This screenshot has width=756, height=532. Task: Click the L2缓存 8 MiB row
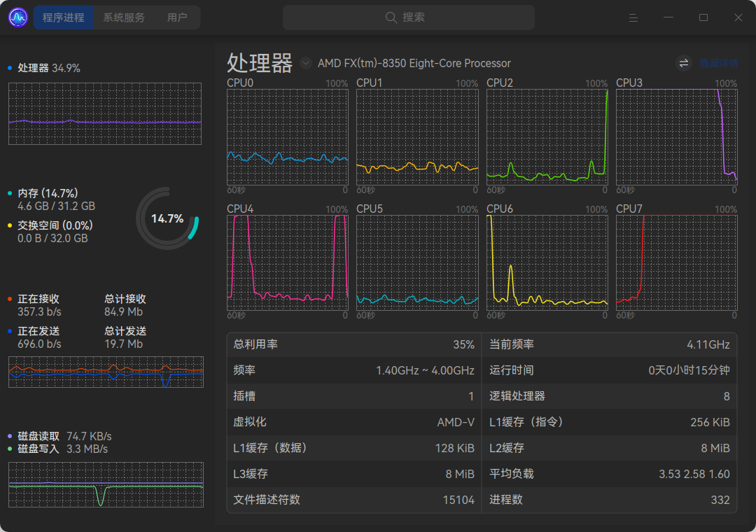click(610, 448)
